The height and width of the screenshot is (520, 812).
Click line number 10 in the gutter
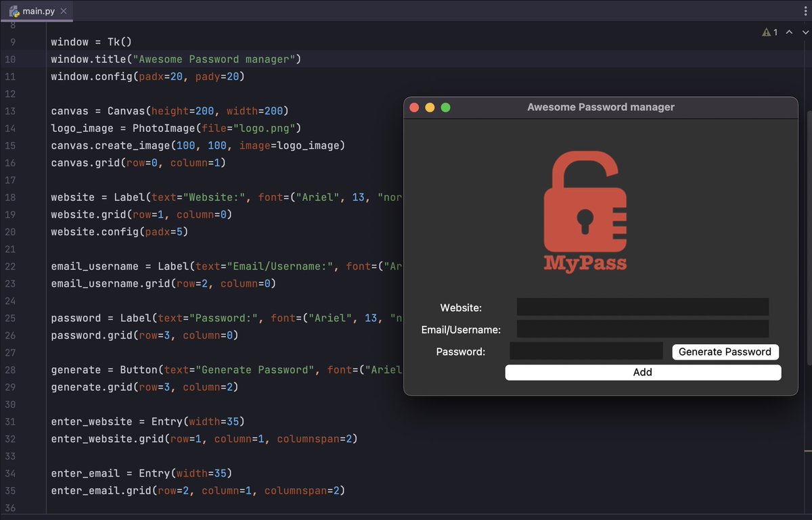pos(10,59)
